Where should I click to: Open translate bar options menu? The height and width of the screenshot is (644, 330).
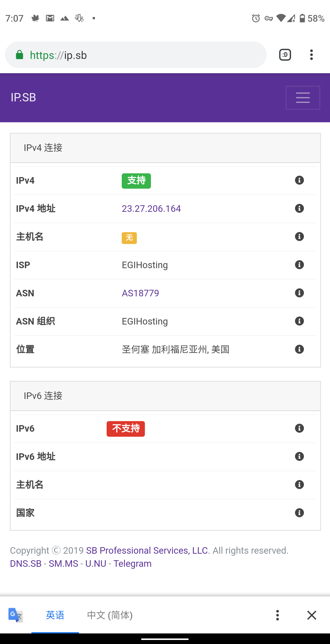[277, 615]
